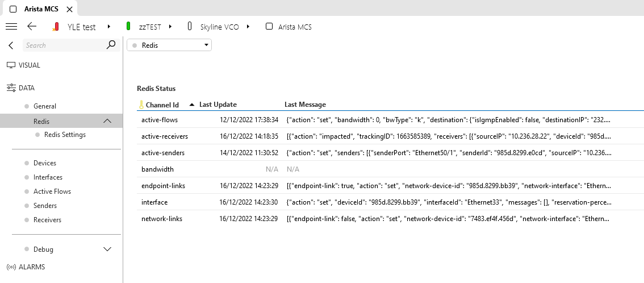Image resolution: width=644 pixels, height=283 pixels.
Task: Select the interface channel row
Action: [x=390, y=202]
